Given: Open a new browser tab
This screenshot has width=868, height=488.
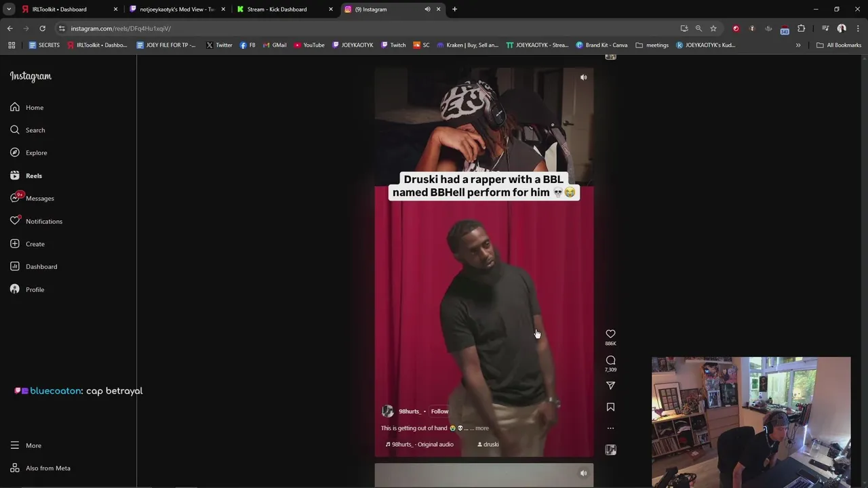Looking at the screenshot, I should [454, 9].
